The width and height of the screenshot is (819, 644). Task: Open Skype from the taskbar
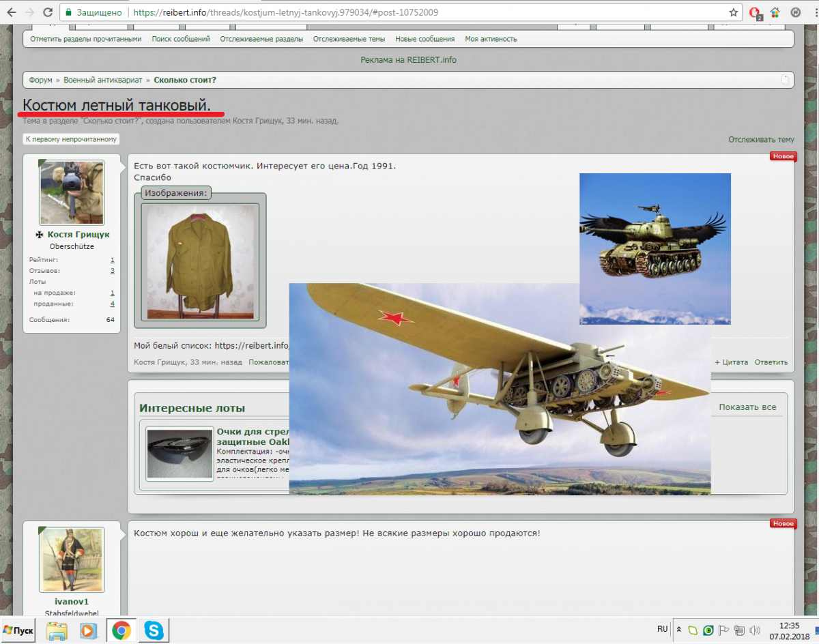[154, 630]
